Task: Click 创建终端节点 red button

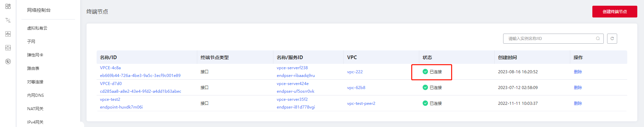Action: pos(614,11)
